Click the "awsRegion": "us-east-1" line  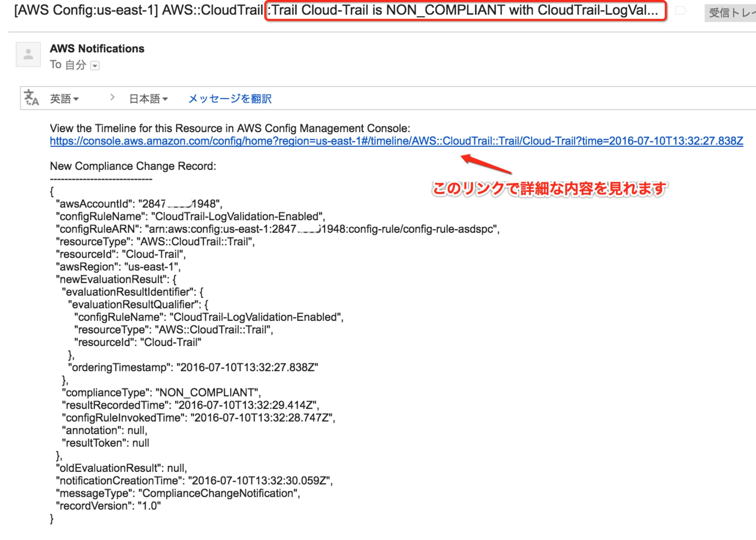pos(118,267)
